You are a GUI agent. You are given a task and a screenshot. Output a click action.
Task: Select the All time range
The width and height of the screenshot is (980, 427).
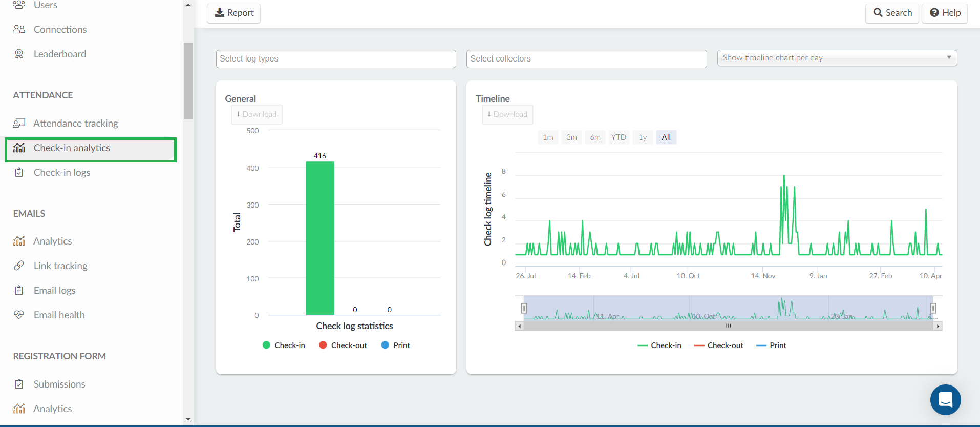pyautogui.click(x=666, y=137)
